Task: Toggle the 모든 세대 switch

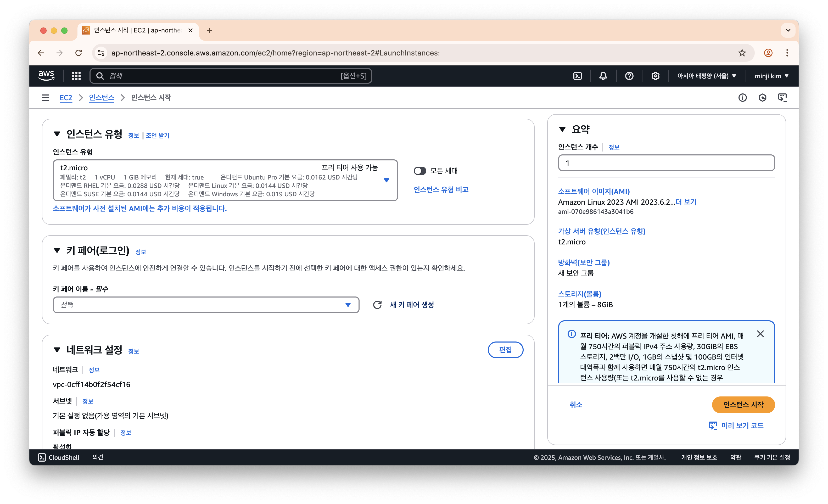Action: [420, 171]
